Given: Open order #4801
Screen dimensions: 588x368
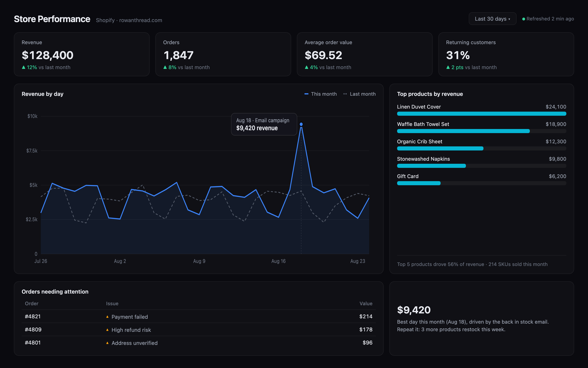Looking at the screenshot, I should (x=32, y=343).
